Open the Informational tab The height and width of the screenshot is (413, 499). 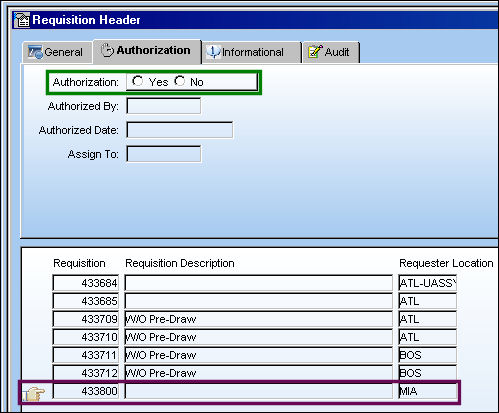click(251, 52)
